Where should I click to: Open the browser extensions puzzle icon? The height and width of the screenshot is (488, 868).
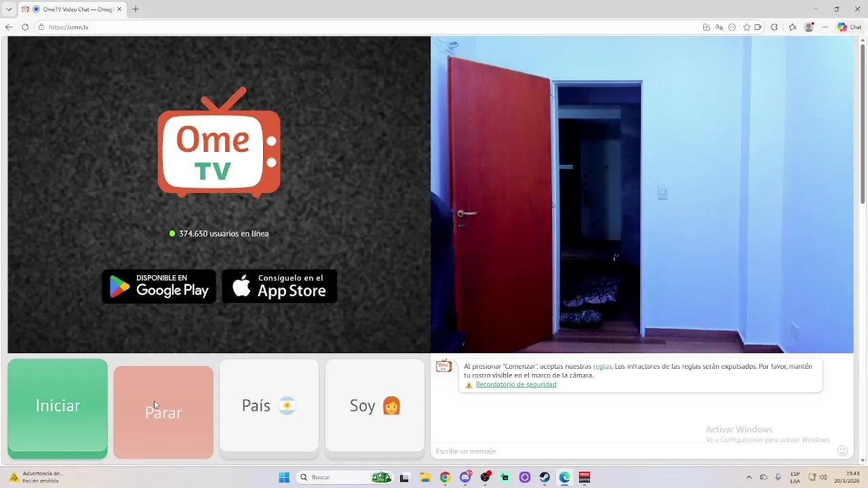point(774,27)
